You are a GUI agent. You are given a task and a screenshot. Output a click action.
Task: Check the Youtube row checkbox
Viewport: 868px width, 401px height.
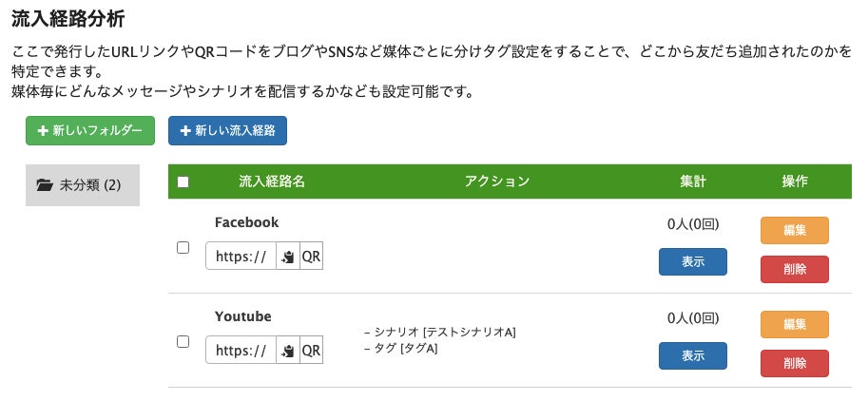click(x=183, y=341)
